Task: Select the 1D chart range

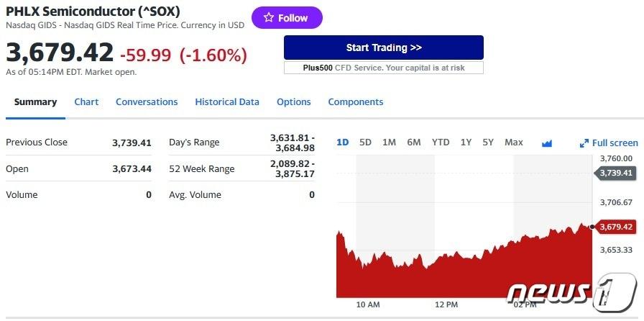Action: [x=343, y=143]
